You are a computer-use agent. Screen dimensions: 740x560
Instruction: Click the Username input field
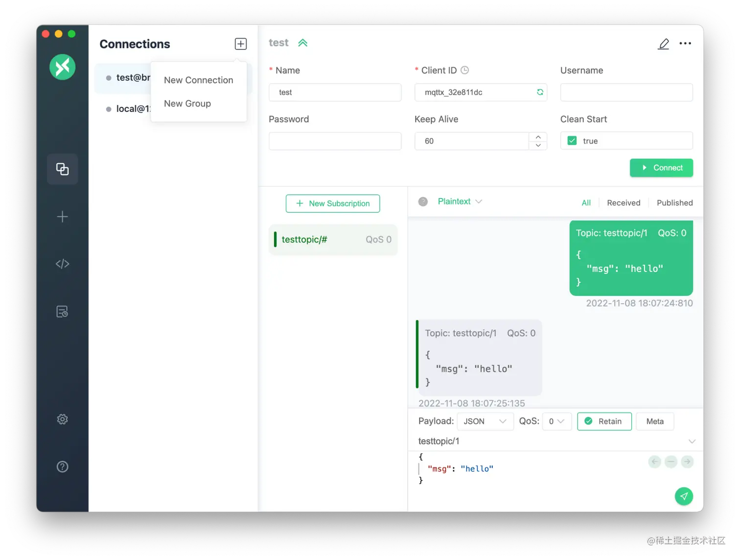(x=626, y=92)
